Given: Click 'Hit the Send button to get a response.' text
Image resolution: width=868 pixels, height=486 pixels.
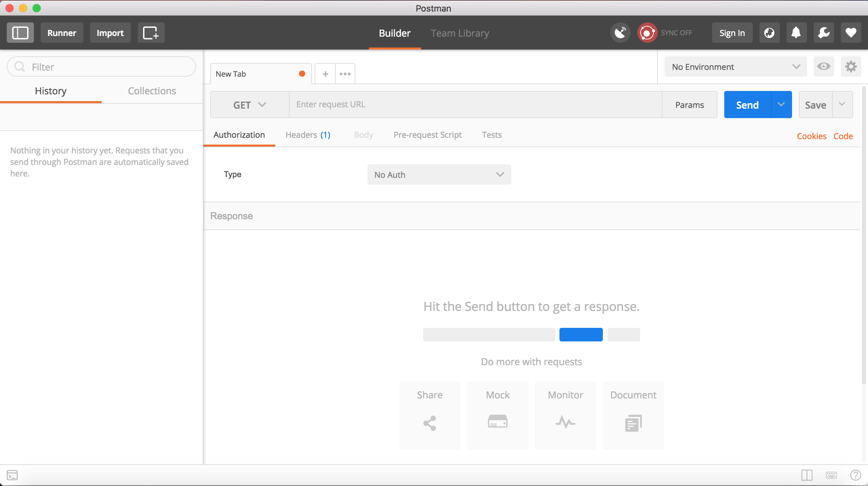Looking at the screenshot, I should pyautogui.click(x=531, y=306).
